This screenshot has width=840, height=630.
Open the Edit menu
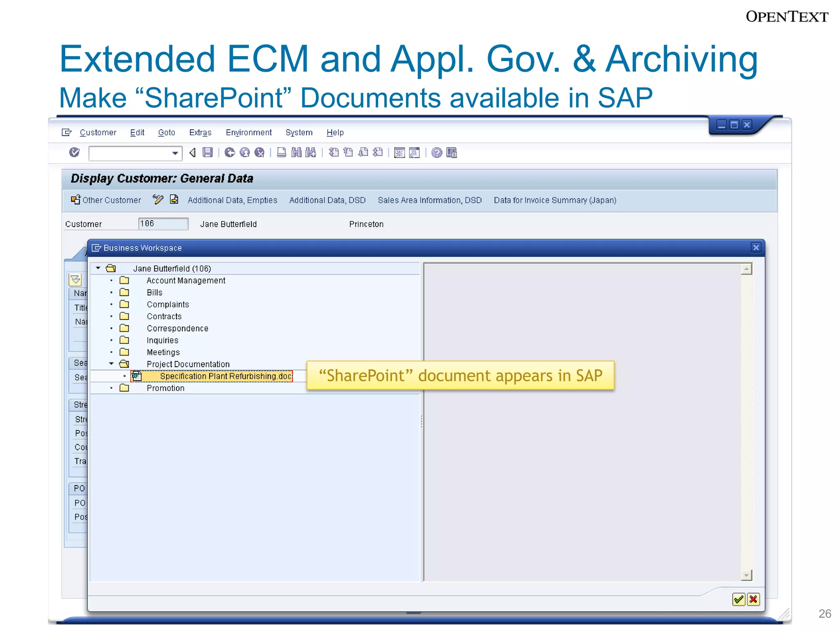tap(137, 132)
